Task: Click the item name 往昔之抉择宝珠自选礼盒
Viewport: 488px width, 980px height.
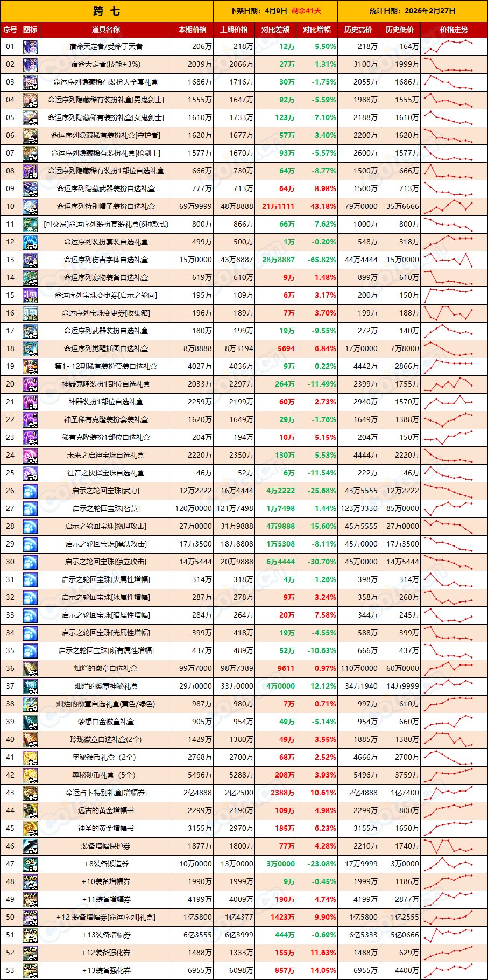Action: click(106, 473)
